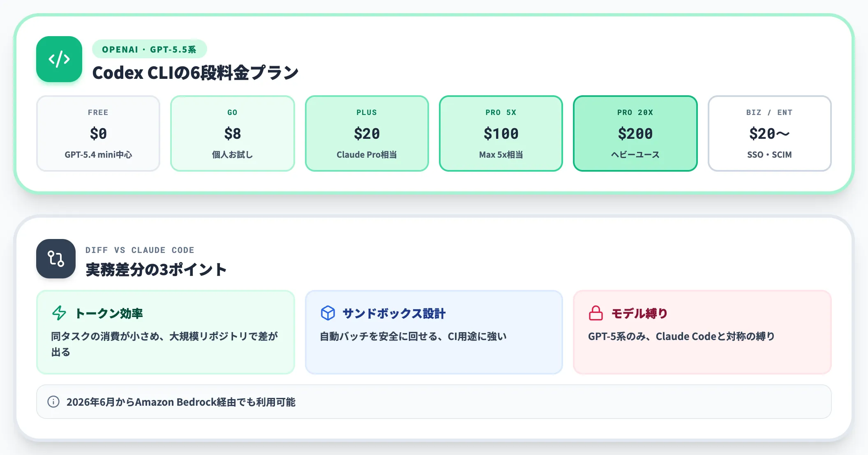
Task: Select the GO $8 plan card
Action: coord(233,133)
